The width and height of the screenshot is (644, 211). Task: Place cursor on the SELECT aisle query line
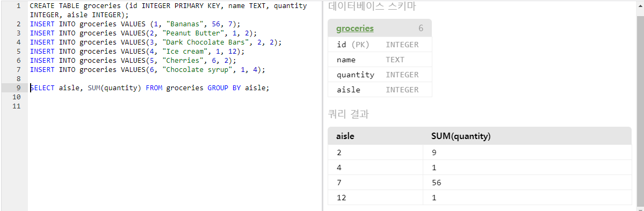click(x=149, y=88)
